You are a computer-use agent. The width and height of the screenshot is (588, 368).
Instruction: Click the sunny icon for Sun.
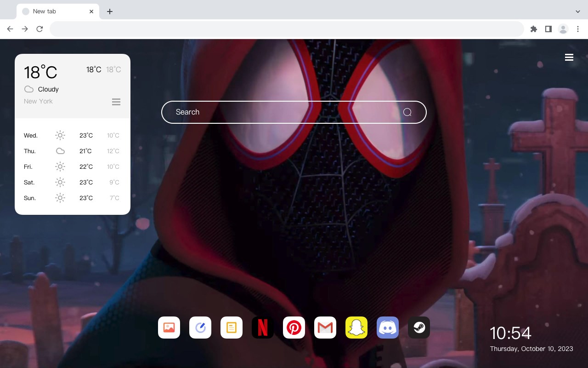(x=60, y=198)
